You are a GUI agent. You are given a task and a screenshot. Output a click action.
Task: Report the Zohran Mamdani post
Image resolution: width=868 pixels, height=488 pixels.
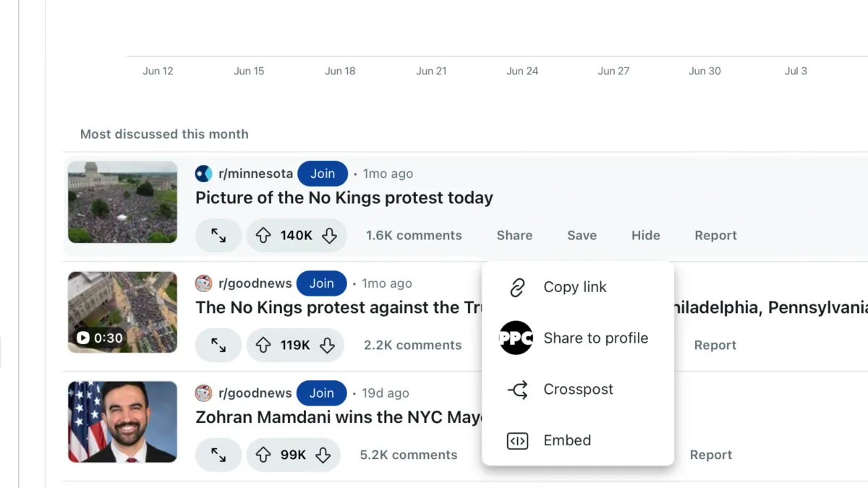(711, 455)
